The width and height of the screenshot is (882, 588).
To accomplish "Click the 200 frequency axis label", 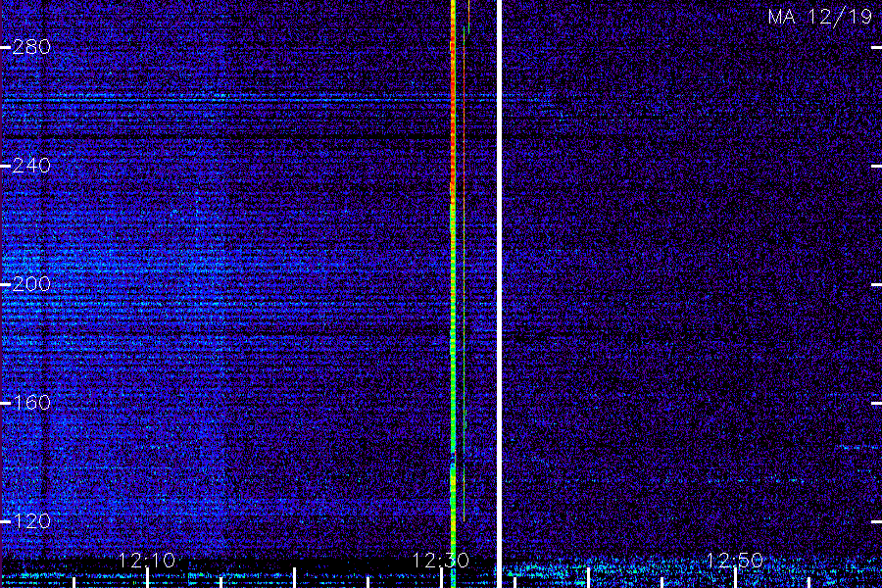I will (x=31, y=283).
